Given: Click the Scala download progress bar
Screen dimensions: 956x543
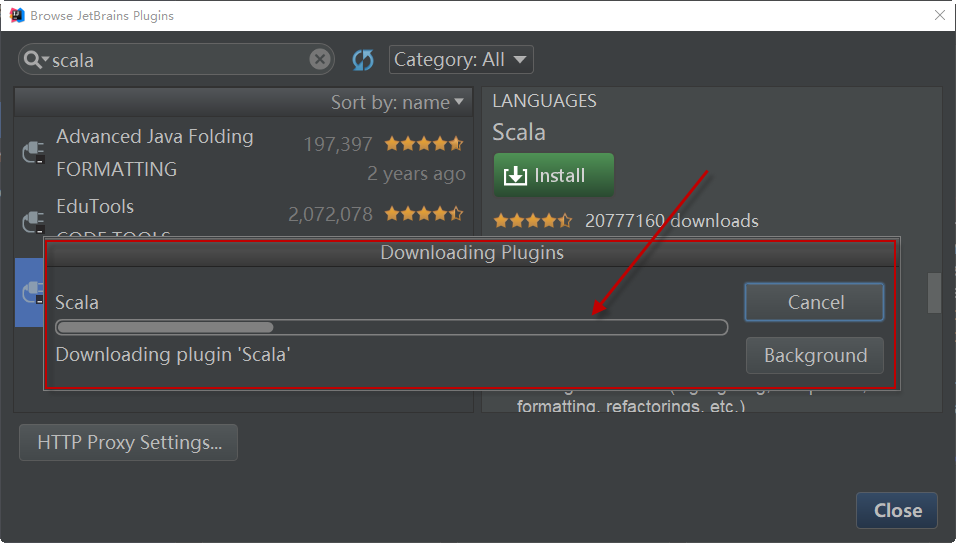Looking at the screenshot, I should point(391,327).
